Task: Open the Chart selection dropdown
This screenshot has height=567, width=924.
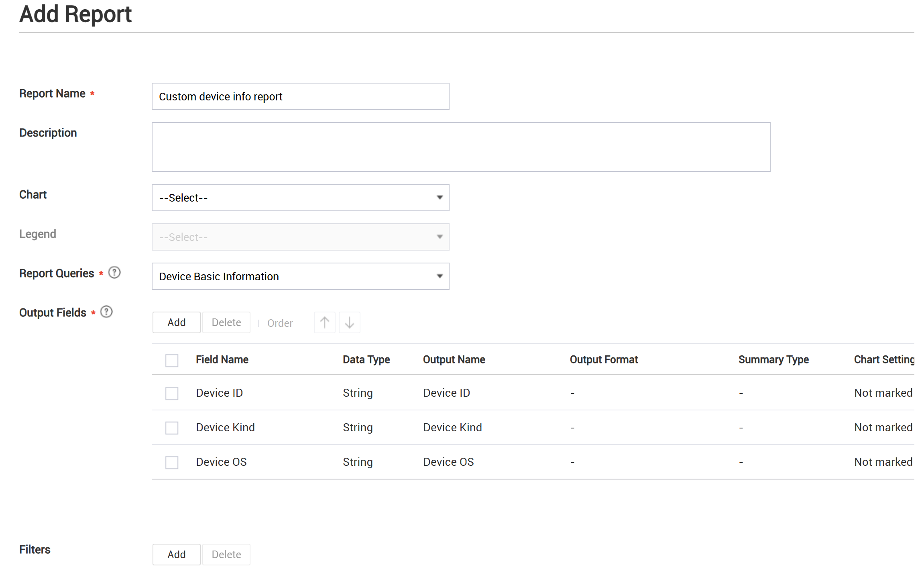Action: (300, 198)
